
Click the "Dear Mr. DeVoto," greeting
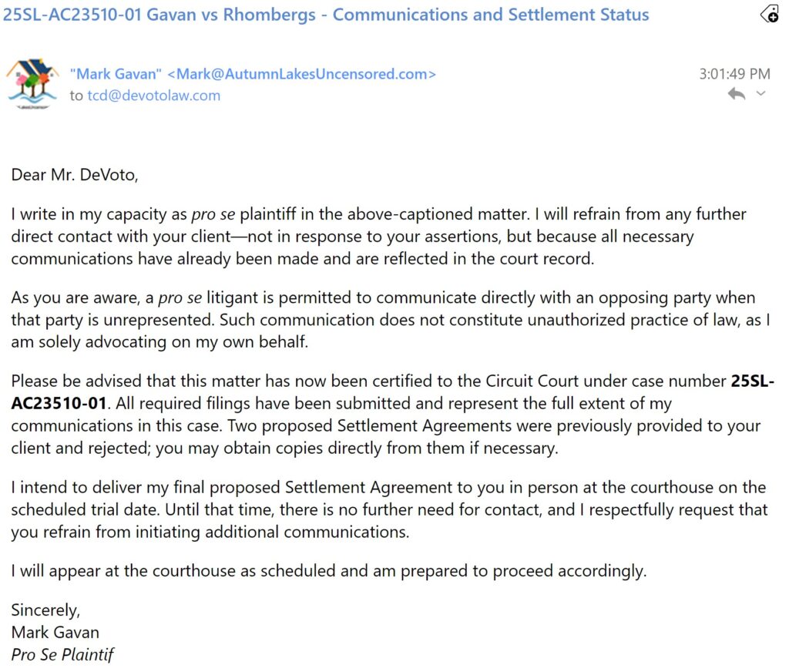click(75, 174)
